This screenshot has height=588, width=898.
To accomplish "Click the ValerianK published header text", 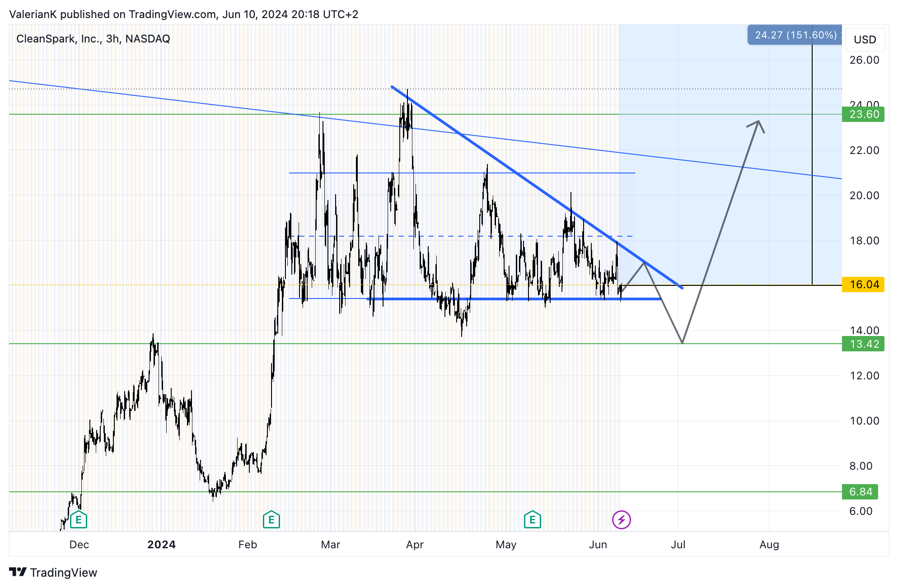I will (183, 14).
